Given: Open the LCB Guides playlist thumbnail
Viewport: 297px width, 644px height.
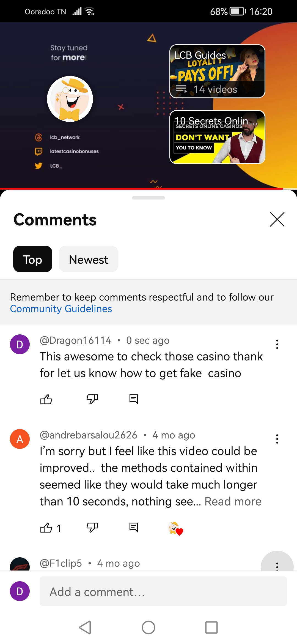Looking at the screenshot, I should tap(217, 71).
